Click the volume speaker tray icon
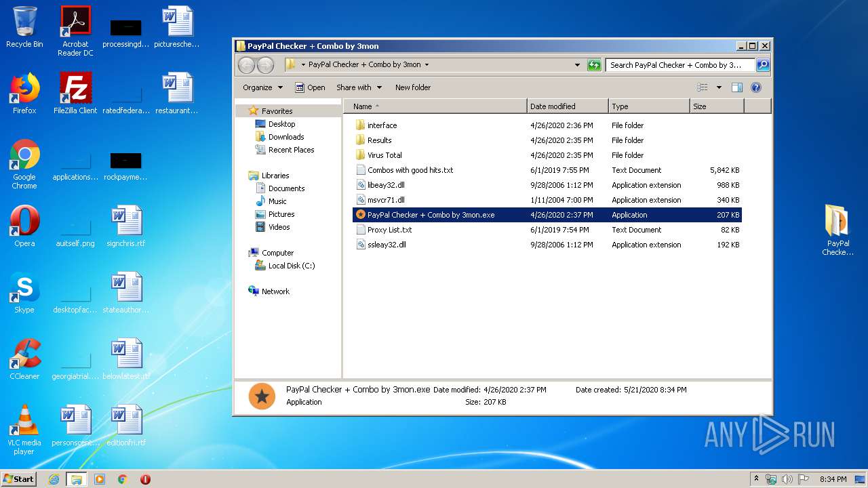868x488 pixels. point(787,479)
